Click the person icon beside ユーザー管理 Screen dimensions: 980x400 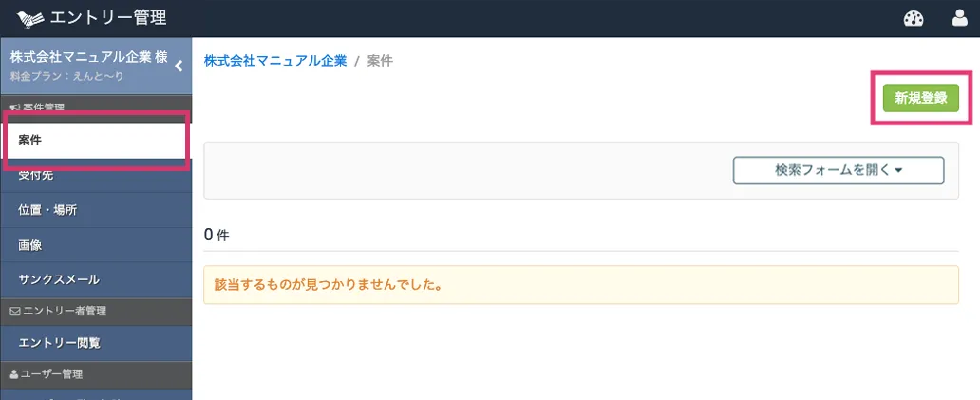click(x=13, y=375)
